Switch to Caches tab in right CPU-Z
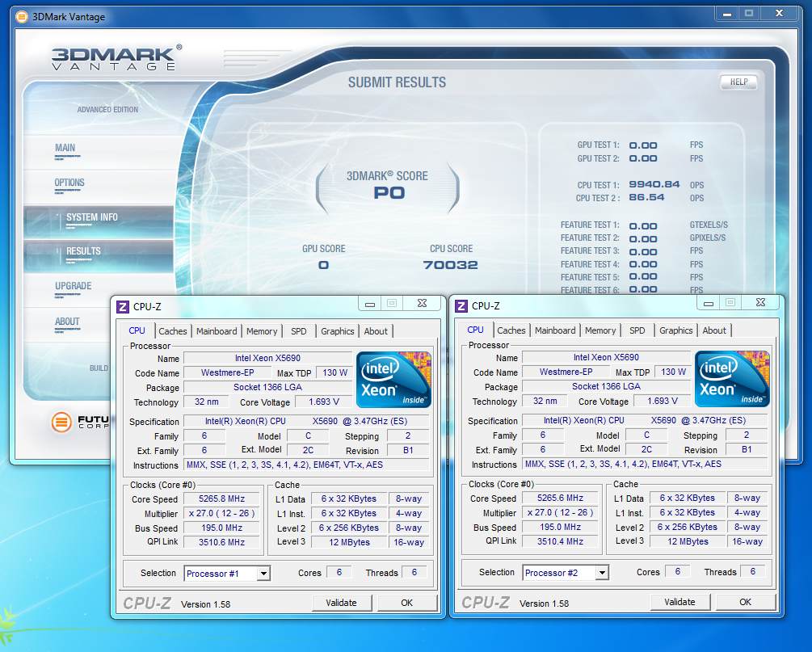 tap(511, 330)
